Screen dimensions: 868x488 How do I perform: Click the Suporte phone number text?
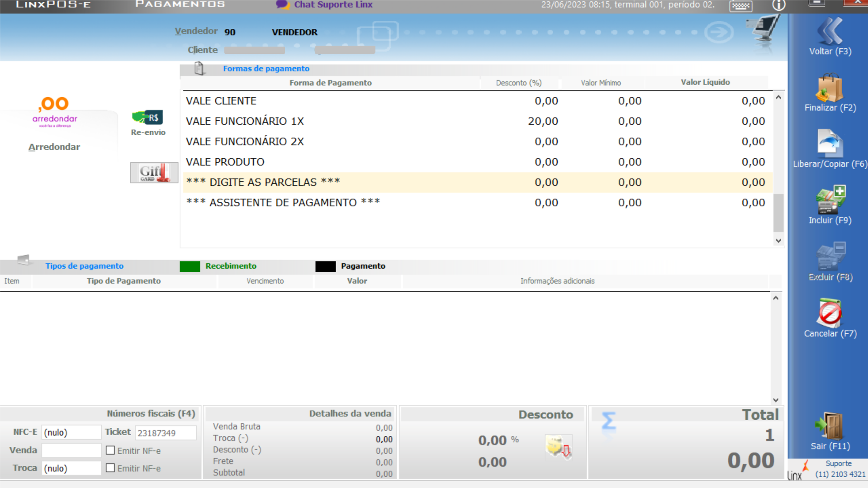pos(840,474)
